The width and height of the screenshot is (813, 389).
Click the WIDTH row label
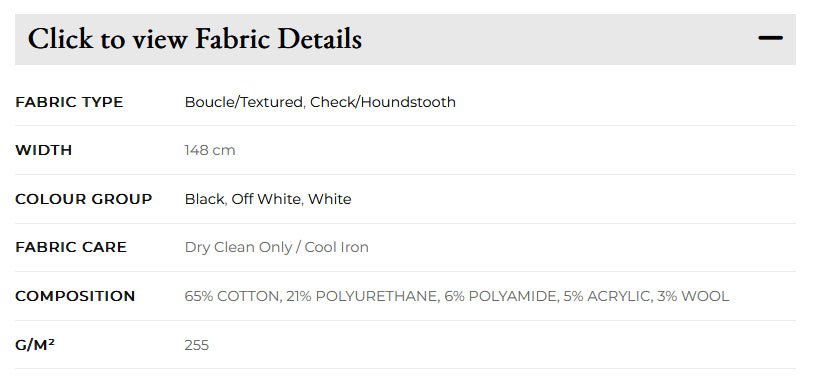tap(44, 150)
